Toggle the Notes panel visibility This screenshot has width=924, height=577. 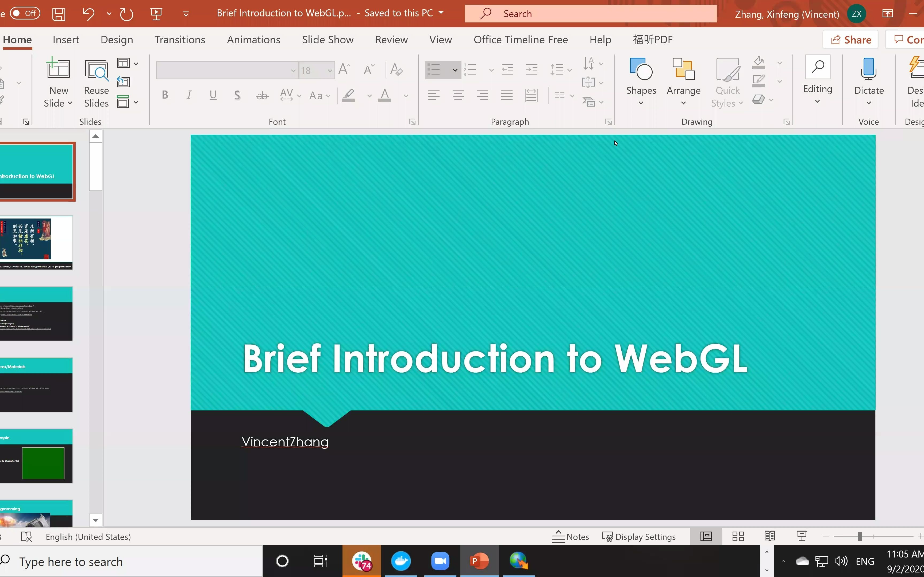click(571, 536)
